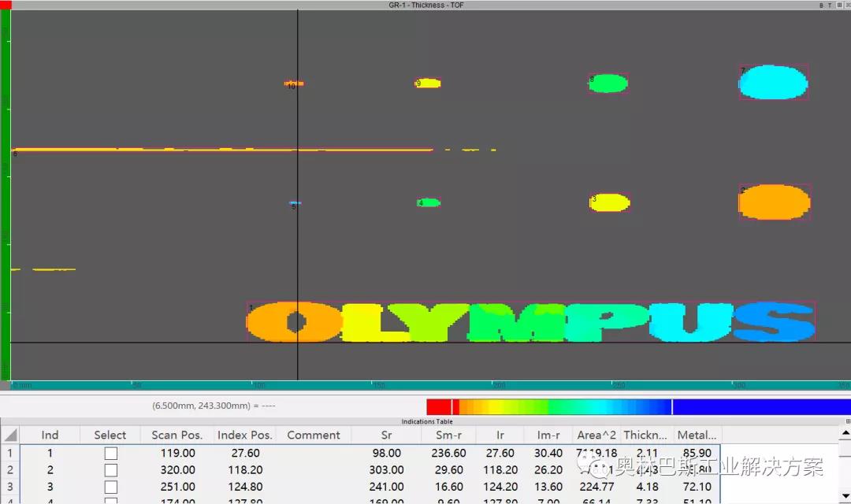
Task: Click Sm-r cell 236.60
Action: 449,453
